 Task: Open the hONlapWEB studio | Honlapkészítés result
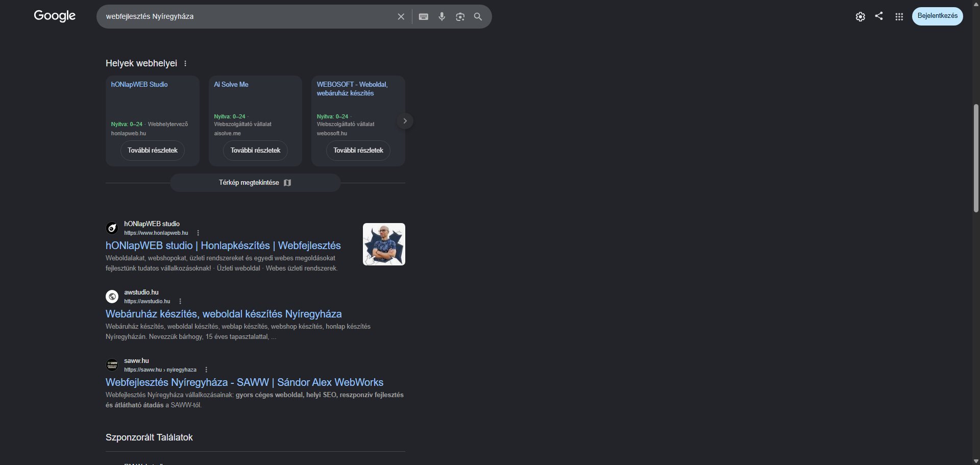pos(223,246)
